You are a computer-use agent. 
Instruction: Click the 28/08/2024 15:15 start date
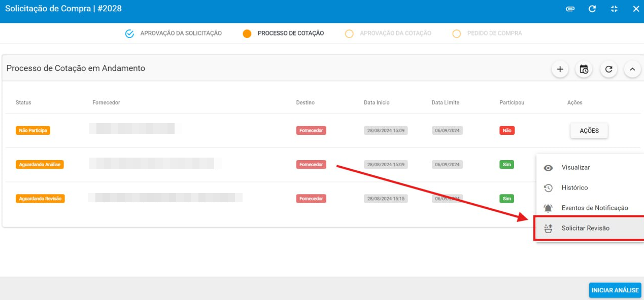[x=386, y=199]
